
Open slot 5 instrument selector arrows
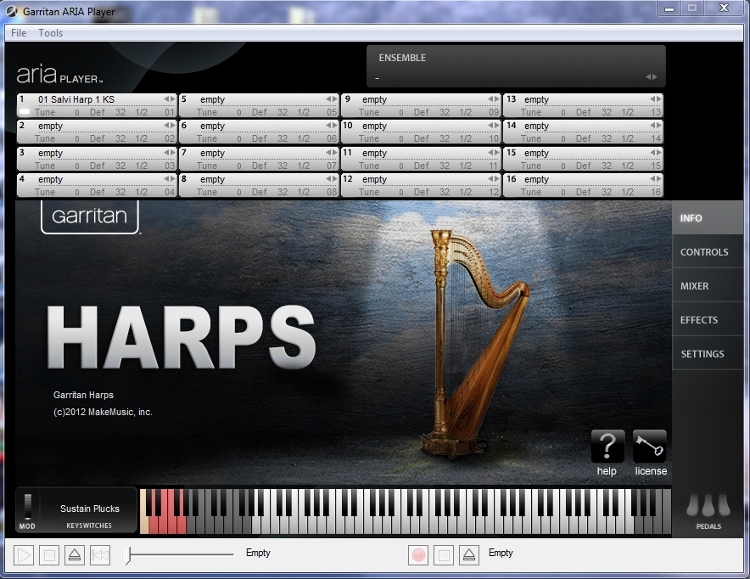click(332, 99)
